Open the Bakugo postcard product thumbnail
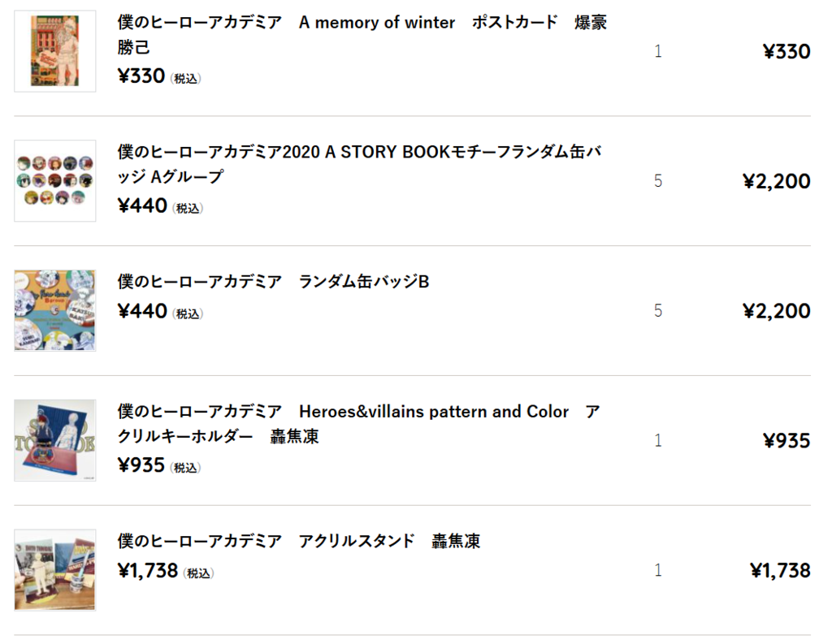The width and height of the screenshot is (832, 644). click(x=54, y=51)
